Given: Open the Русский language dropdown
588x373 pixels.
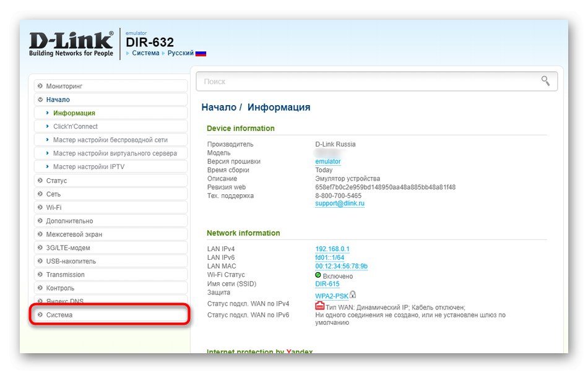Looking at the screenshot, I should 180,53.
